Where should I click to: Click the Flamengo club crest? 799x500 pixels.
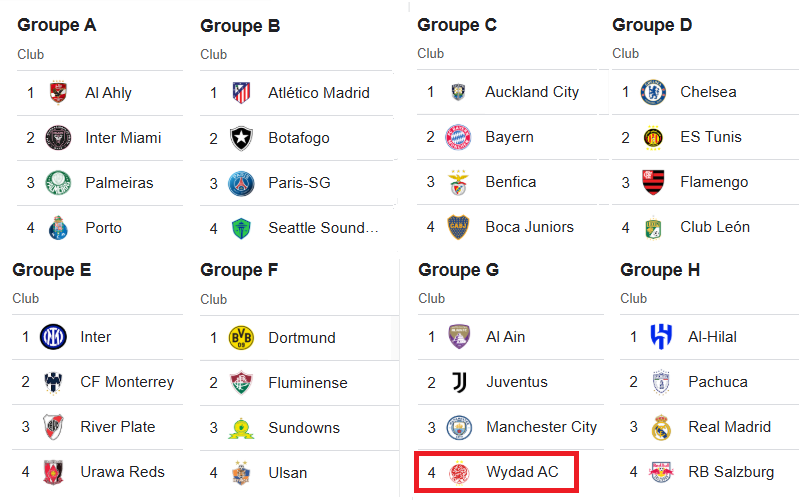tap(653, 182)
